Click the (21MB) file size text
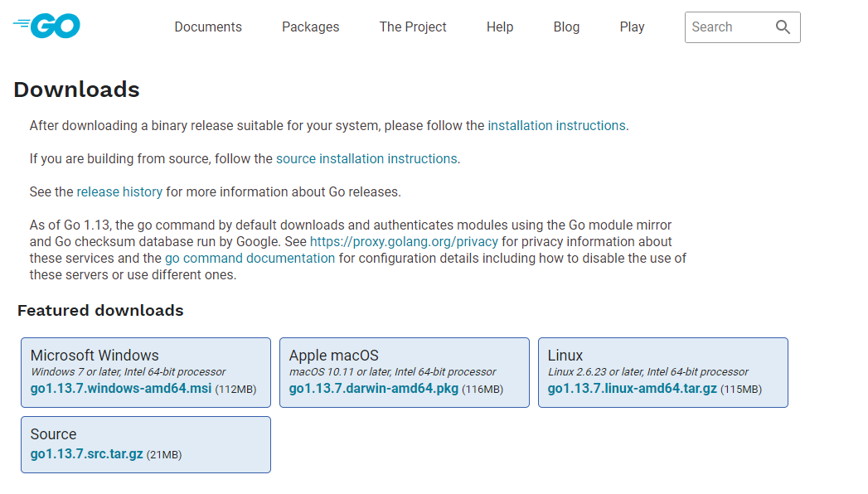This screenshot has width=868, height=494. 164,455
